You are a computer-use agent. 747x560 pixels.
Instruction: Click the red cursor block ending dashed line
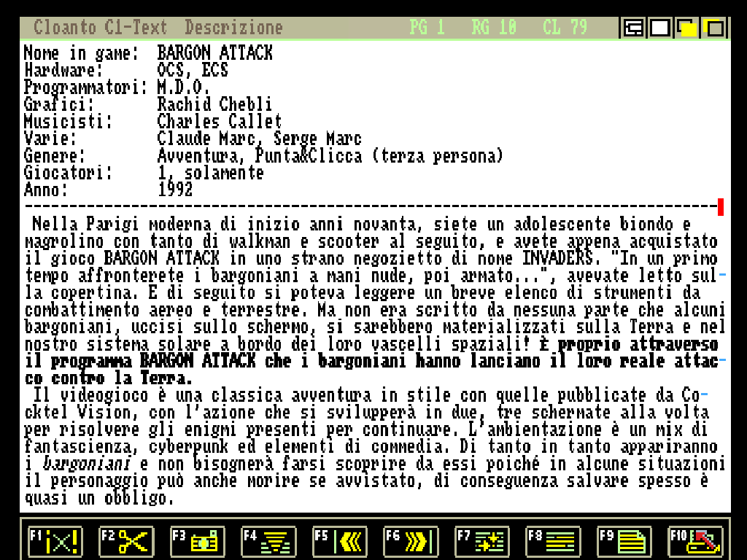pyautogui.click(x=721, y=207)
